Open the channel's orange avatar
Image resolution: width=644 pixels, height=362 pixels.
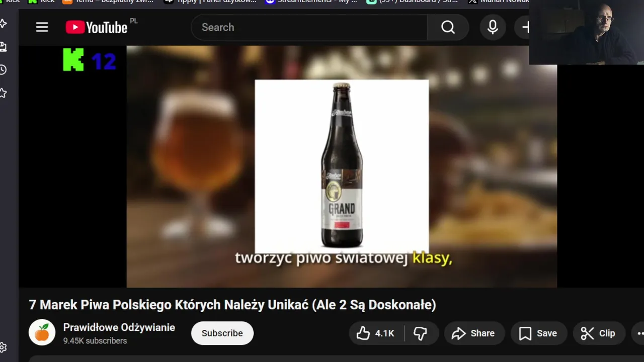pos(42,332)
